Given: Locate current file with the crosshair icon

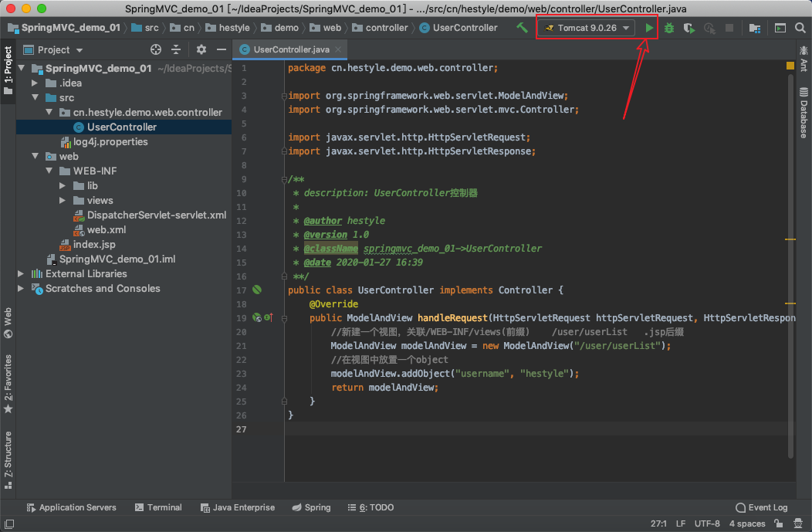Looking at the screenshot, I should point(155,49).
